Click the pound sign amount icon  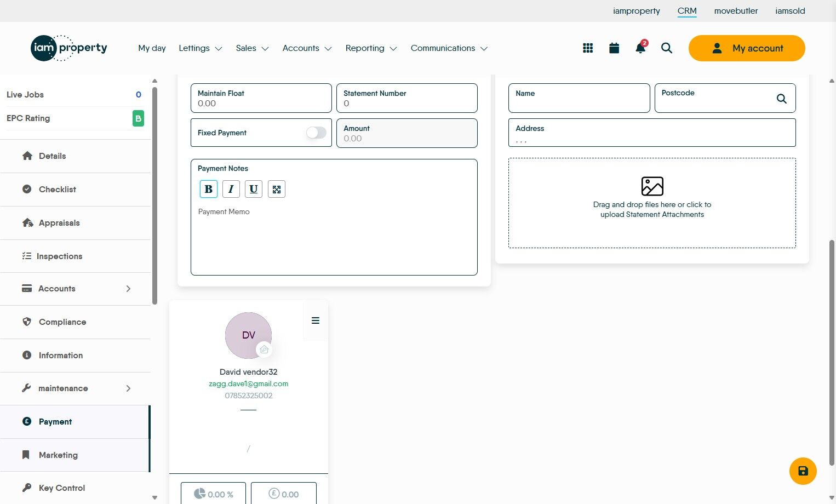click(x=274, y=493)
